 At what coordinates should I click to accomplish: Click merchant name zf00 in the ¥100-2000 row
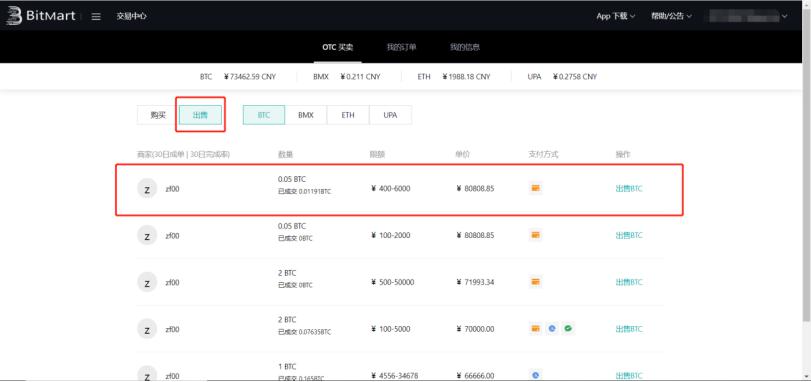(172, 236)
